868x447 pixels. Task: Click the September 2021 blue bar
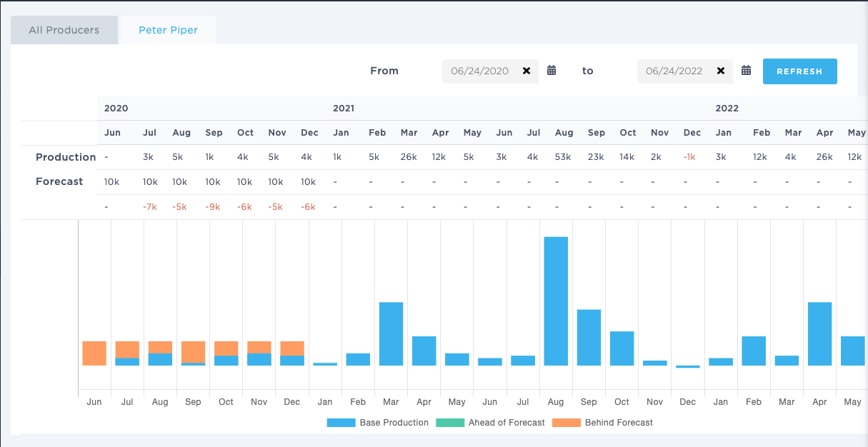click(589, 337)
